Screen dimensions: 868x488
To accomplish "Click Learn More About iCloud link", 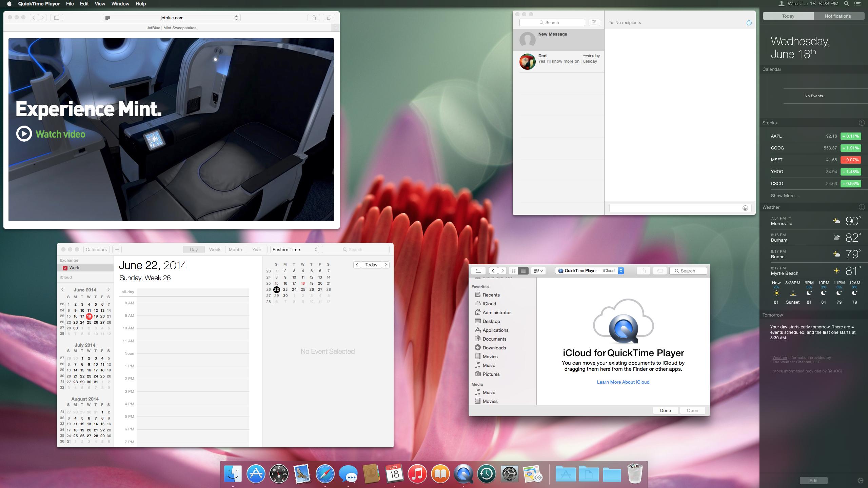I will [x=623, y=382].
